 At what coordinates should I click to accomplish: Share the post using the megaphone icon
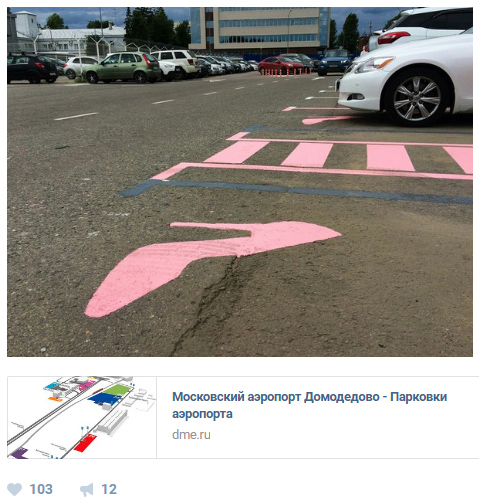[87, 490]
